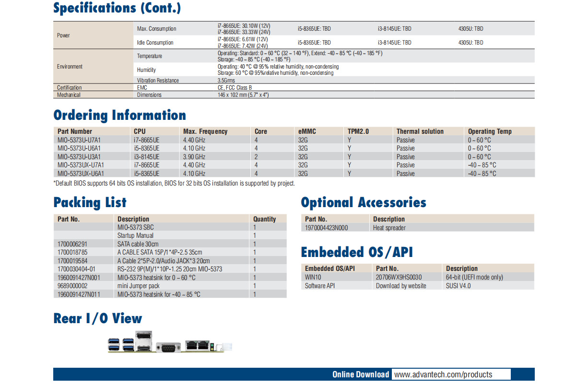588x385 pixels.
Task: Select the "Thermal solution" column header
Action: point(420,131)
